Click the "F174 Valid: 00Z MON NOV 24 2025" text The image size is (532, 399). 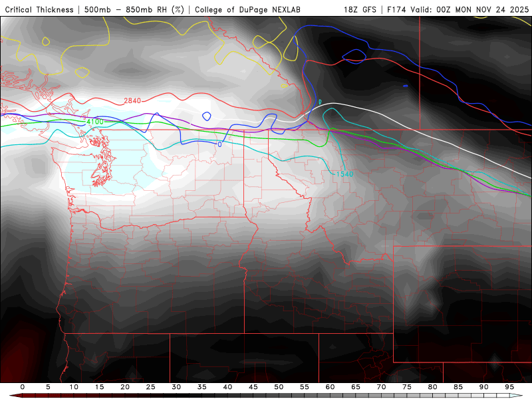coord(458,9)
